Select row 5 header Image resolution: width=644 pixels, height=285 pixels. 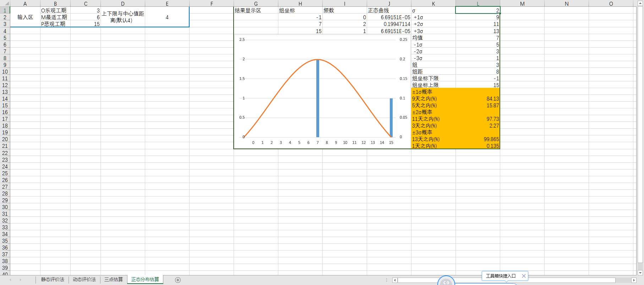point(5,38)
